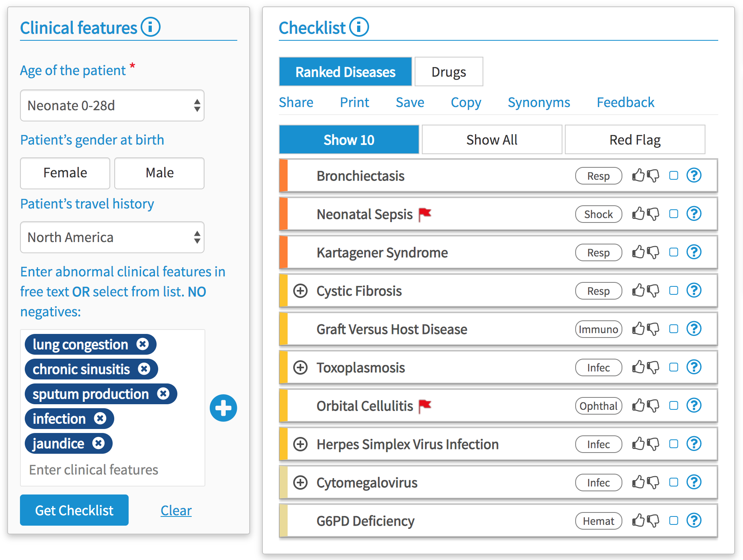Remove the lung congestion tag

tap(143, 344)
